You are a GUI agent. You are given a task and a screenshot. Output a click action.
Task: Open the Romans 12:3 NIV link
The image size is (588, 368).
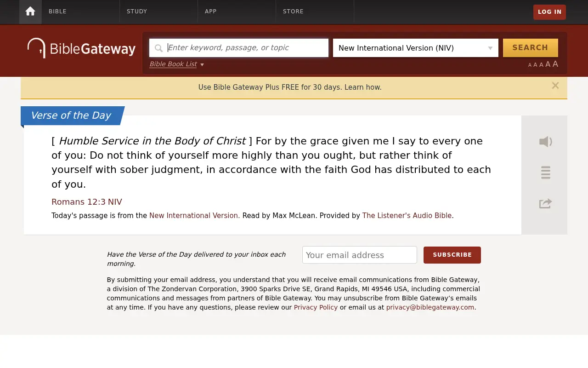87,202
